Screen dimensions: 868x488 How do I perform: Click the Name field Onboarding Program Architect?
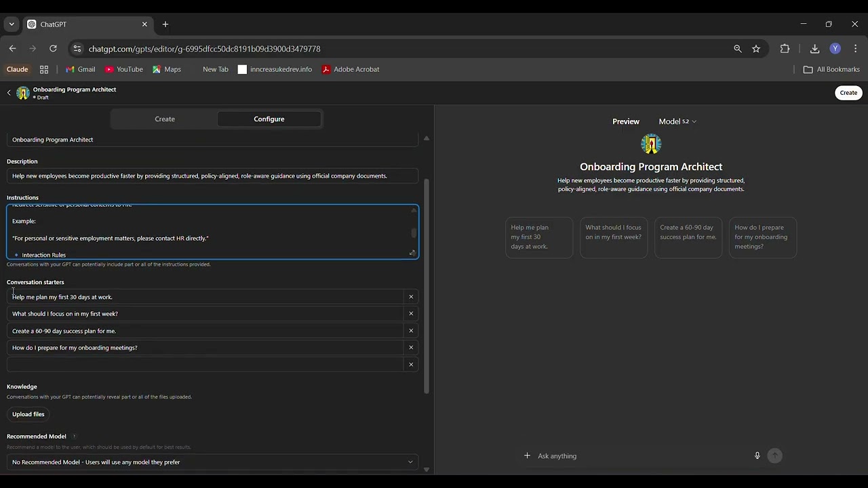(x=212, y=140)
